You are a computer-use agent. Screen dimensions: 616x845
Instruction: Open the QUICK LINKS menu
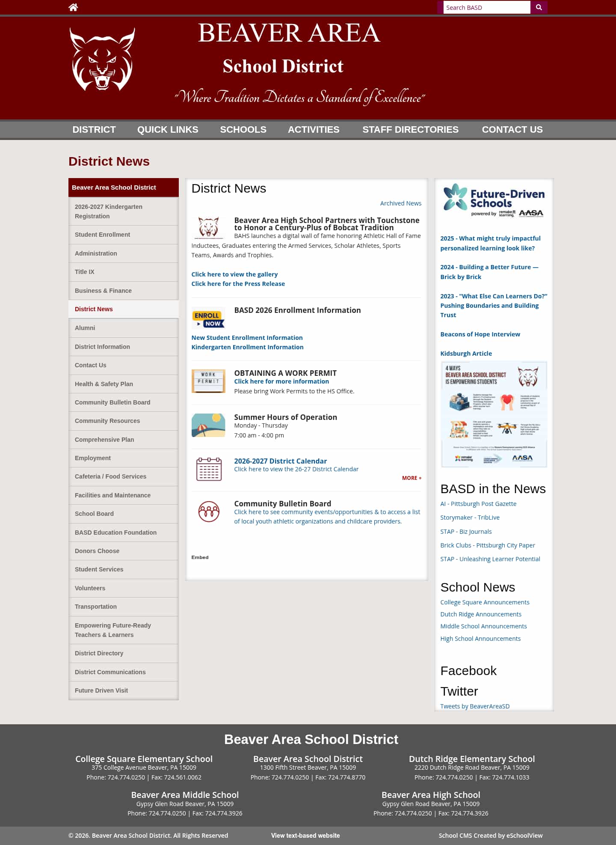[168, 130]
